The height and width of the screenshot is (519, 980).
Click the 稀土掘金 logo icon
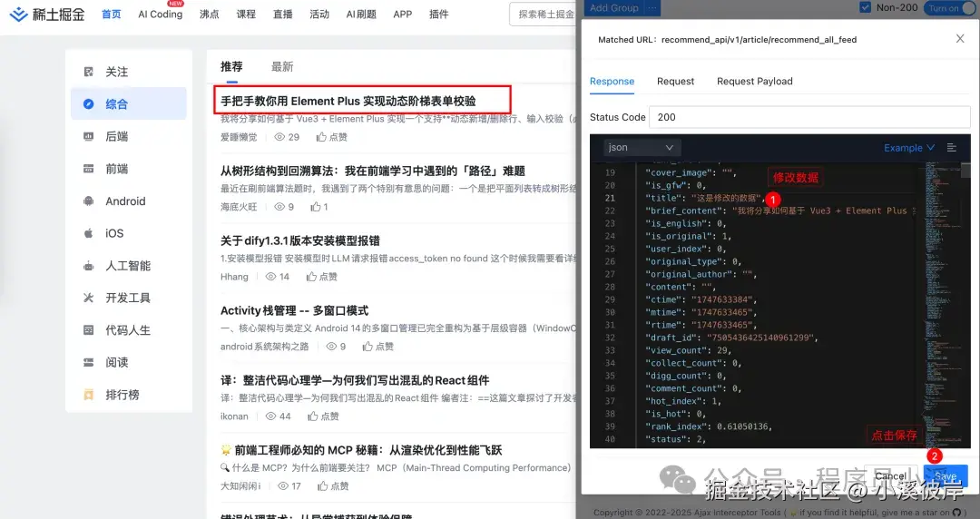(19, 14)
